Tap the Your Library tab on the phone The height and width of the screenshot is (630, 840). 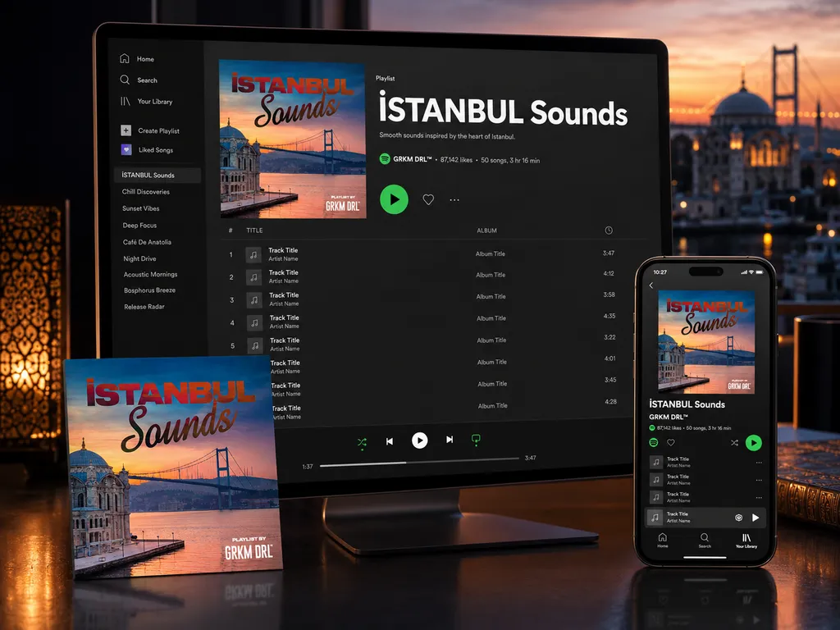pos(746,540)
